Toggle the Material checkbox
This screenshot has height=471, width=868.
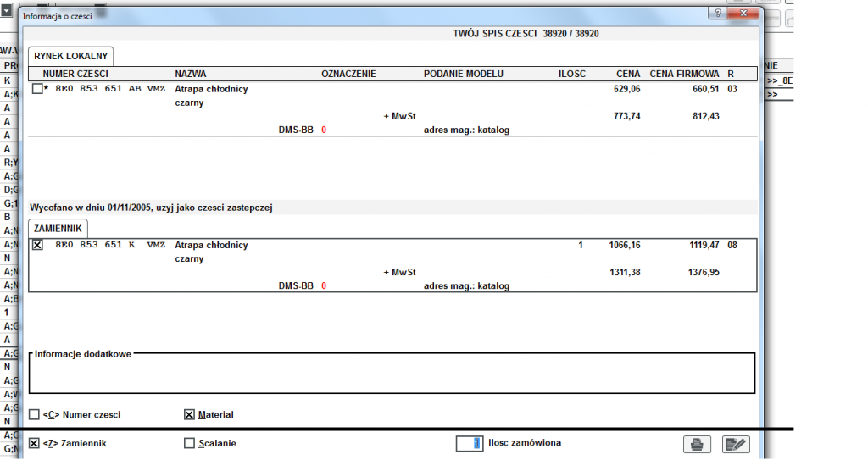(x=189, y=414)
